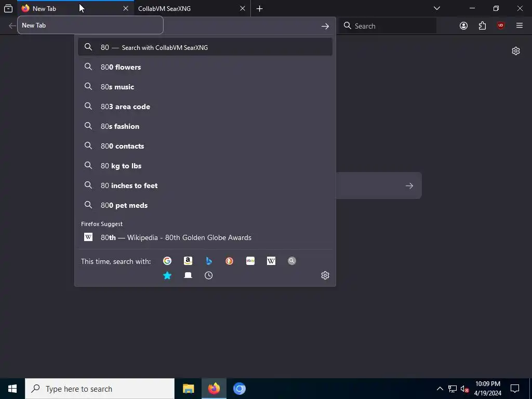Open Chromium from the taskbar
532x399 pixels.
239,389
